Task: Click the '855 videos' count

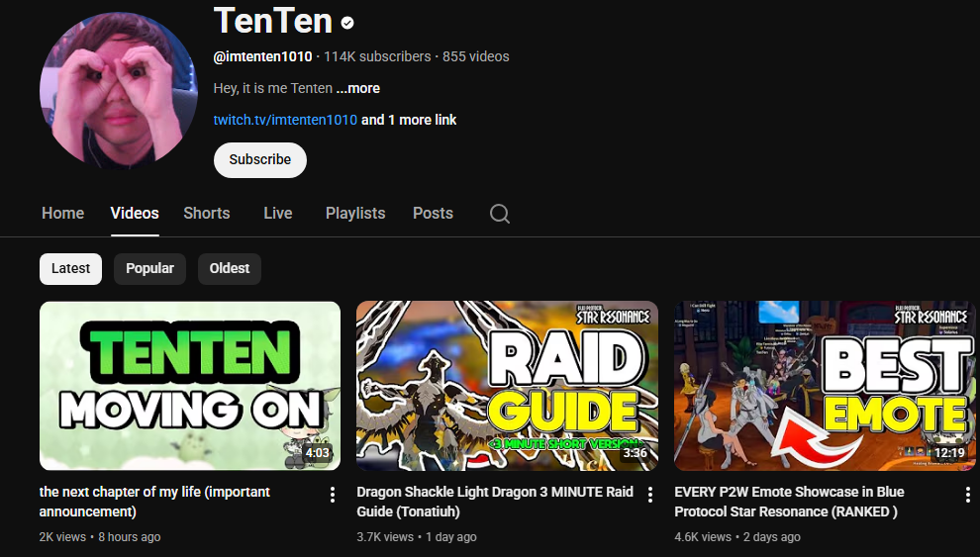Action: [475, 56]
